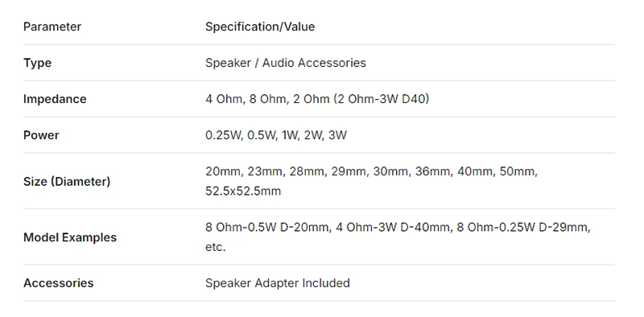Click the 52.5x52.5mm size text
This screenshot has width=644, height=317.
pos(243,191)
